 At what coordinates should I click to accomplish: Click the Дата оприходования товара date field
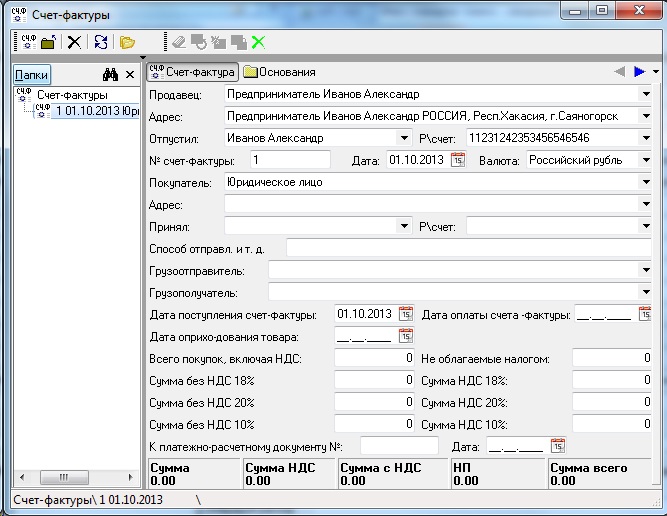pyautogui.click(x=366, y=336)
